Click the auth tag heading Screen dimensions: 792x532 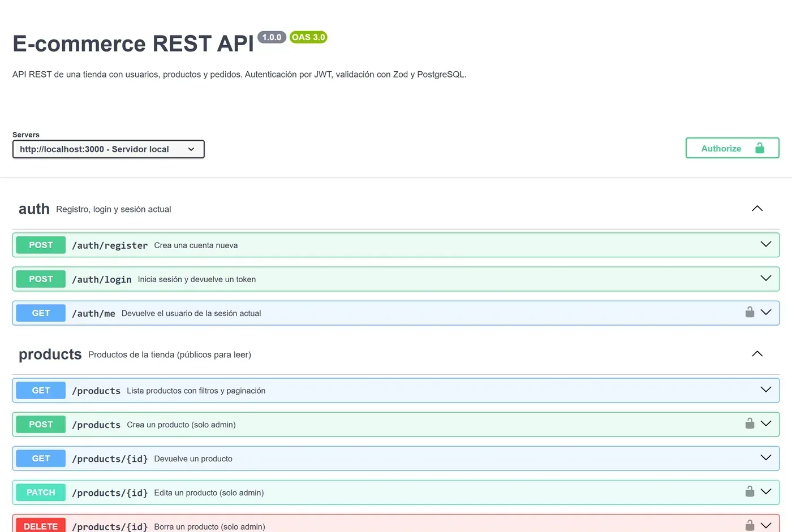point(34,209)
